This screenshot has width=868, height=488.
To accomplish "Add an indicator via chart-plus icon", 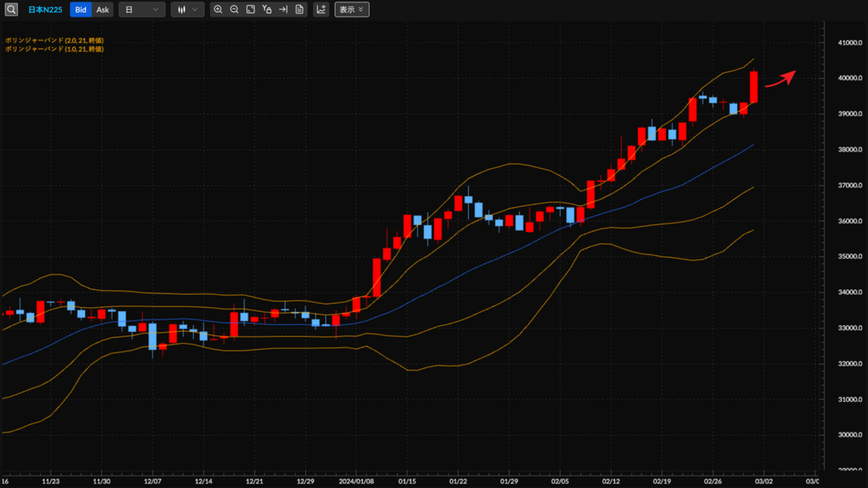I will click(x=321, y=10).
